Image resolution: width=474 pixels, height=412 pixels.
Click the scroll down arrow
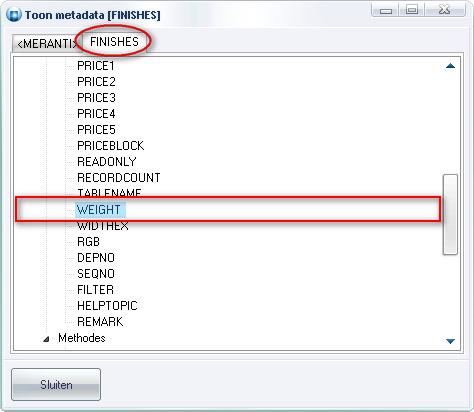tap(450, 341)
